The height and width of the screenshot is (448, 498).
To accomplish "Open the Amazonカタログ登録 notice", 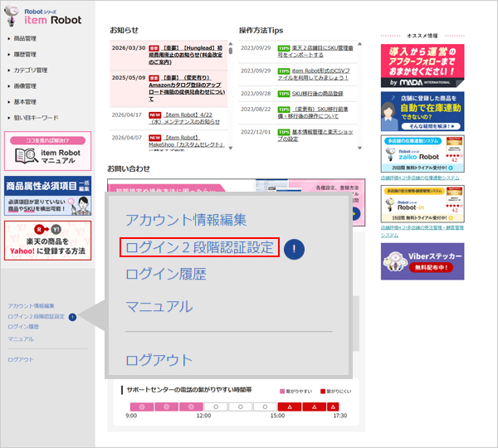I will 188,88.
